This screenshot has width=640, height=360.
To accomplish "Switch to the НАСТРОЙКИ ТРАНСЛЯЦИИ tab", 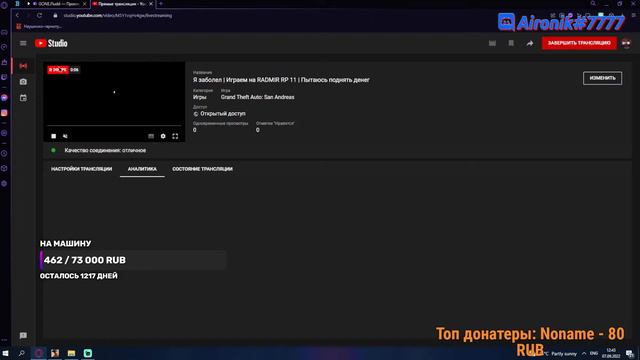I will point(81,169).
